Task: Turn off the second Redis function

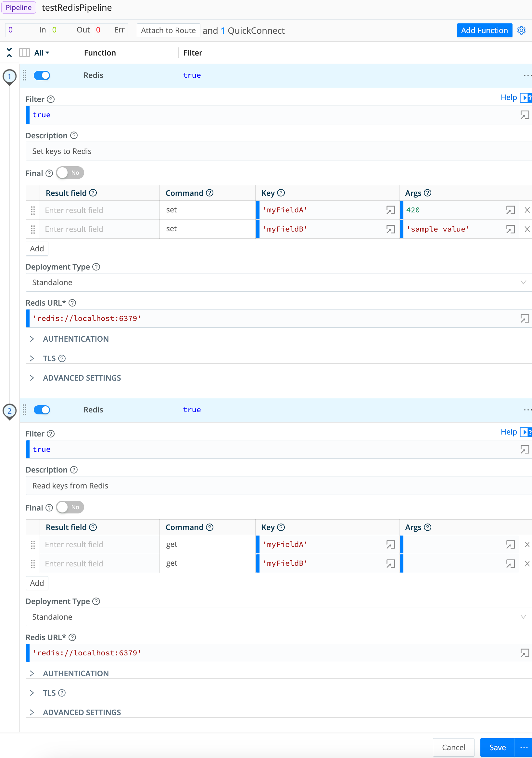Action: tap(42, 410)
